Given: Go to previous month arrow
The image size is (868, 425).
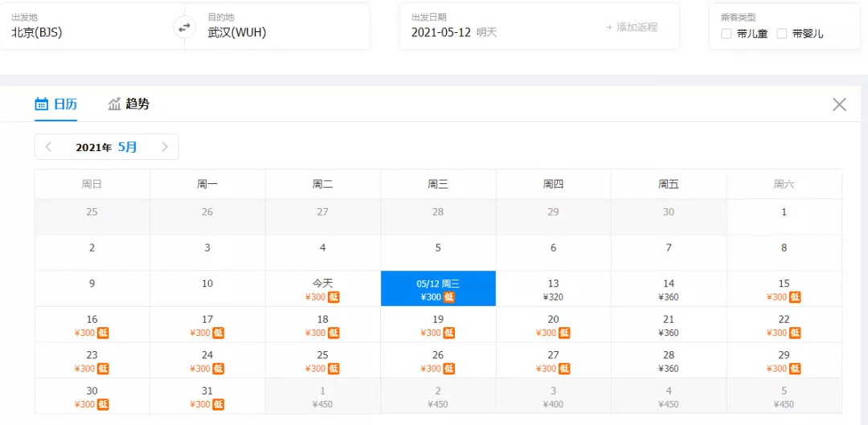Looking at the screenshot, I should [49, 147].
